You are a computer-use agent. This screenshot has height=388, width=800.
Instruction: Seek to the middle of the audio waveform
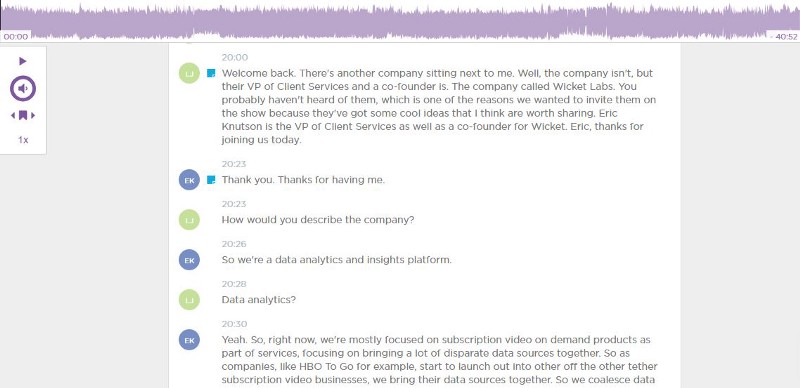400,21
